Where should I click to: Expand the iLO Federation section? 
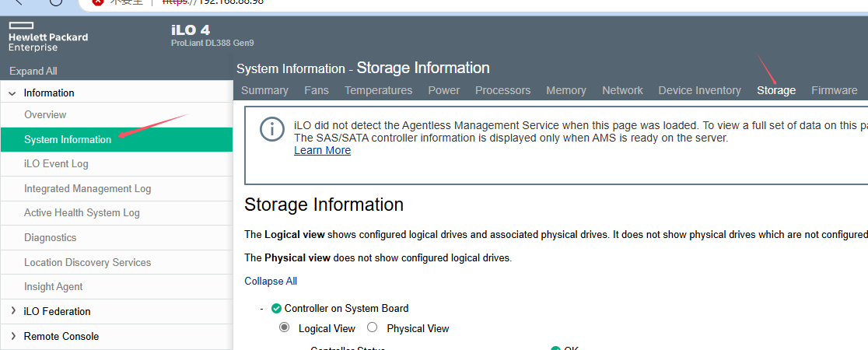13,311
